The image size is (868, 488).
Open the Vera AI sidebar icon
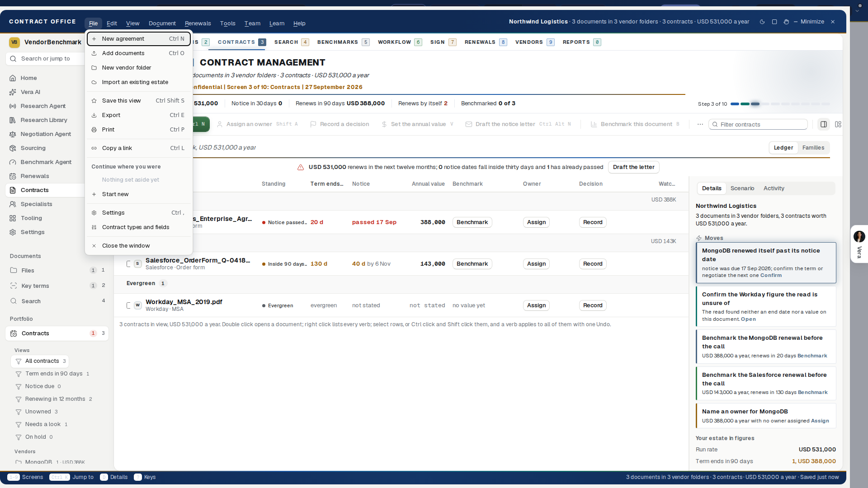(13, 92)
